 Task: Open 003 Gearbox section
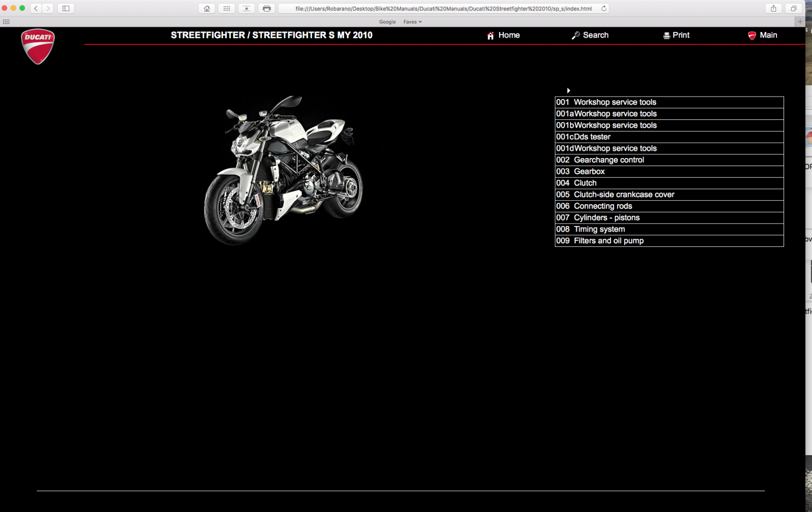coord(669,172)
